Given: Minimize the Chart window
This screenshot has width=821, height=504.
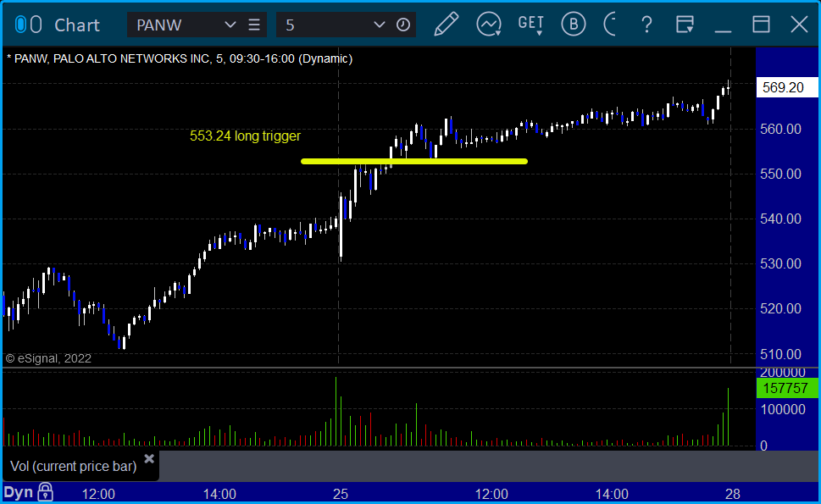Looking at the screenshot, I should pos(723,30).
